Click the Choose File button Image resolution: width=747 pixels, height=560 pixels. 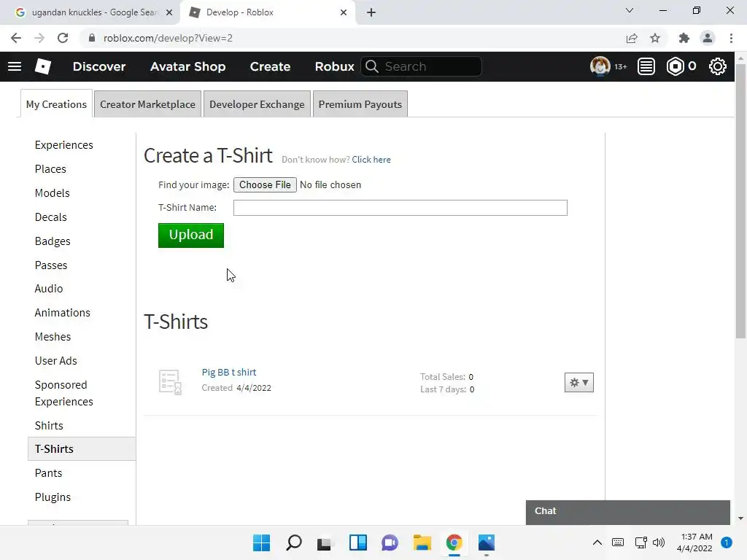click(x=265, y=184)
